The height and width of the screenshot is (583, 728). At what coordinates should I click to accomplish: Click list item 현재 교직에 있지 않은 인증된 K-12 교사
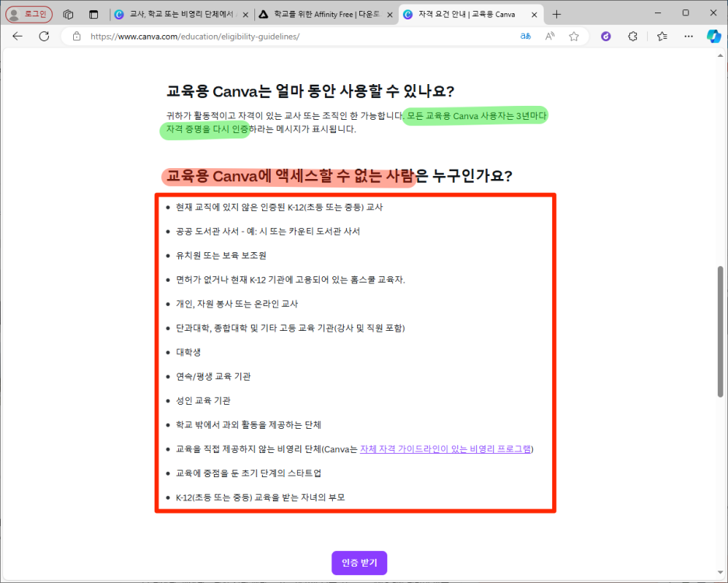pos(279,207)
